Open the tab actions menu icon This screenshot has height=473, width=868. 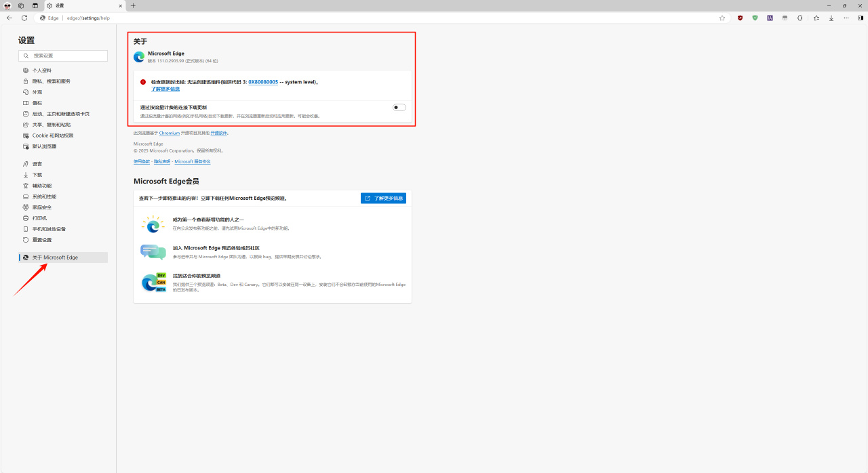tap(35, 5)
